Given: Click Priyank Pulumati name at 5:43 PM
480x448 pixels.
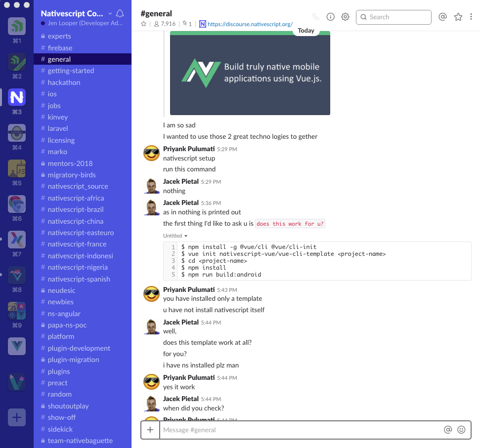Looking at the screenshot, I should (x=189, y=289).
